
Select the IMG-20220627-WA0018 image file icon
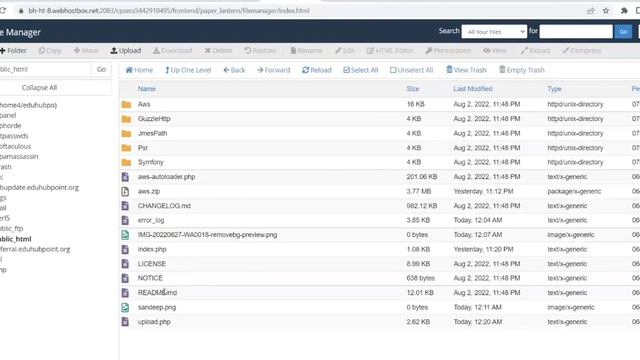(125, 235)
